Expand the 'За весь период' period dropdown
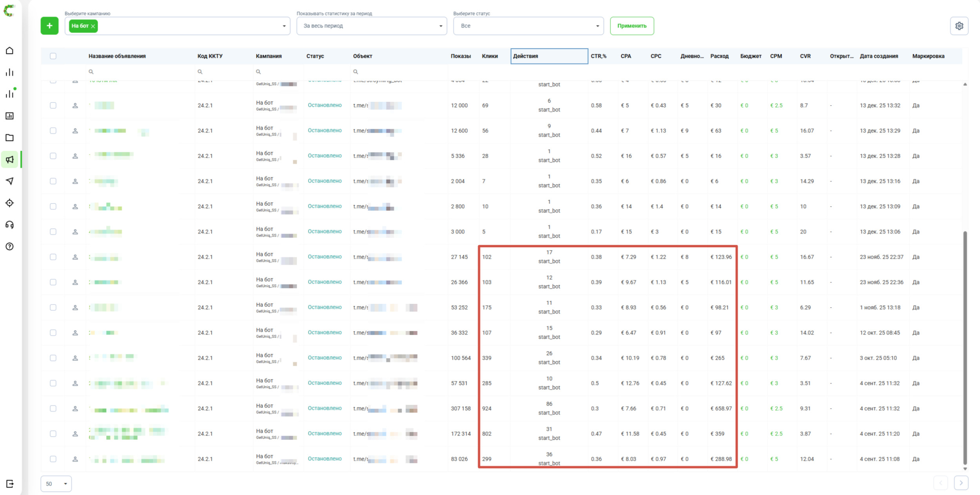Screen dimensions: 980x495 (371, 26)
